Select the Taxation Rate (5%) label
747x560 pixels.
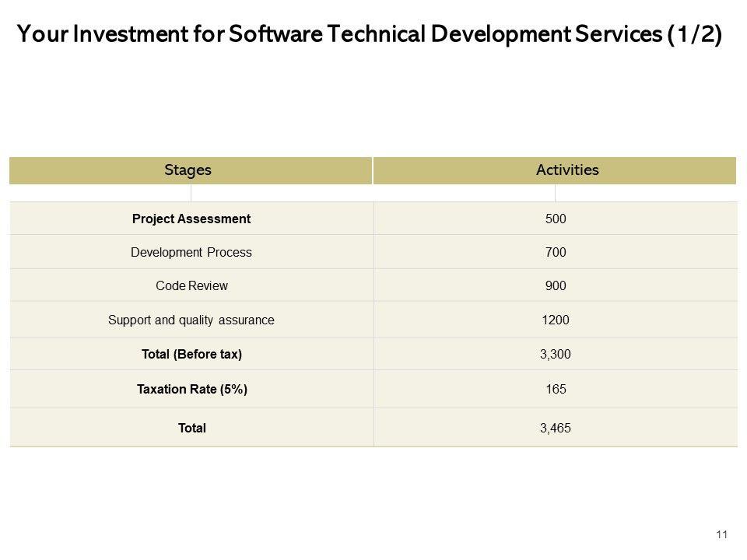point(191,389)
